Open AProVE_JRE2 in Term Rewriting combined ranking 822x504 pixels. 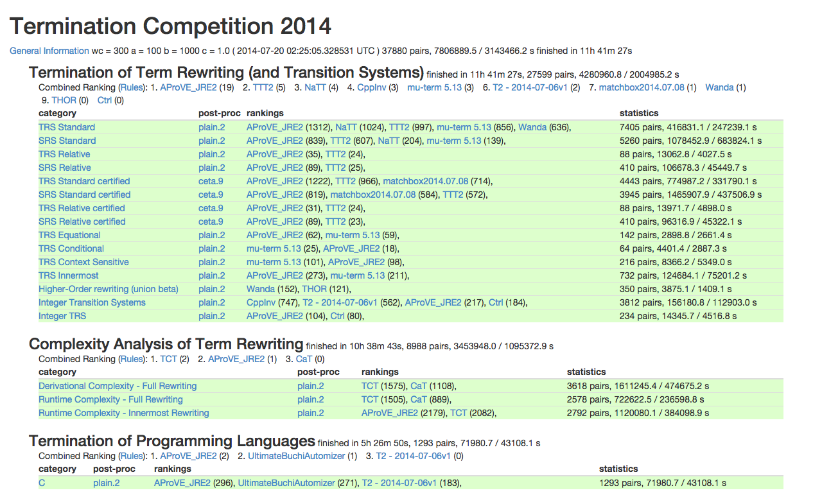(188, 87)
